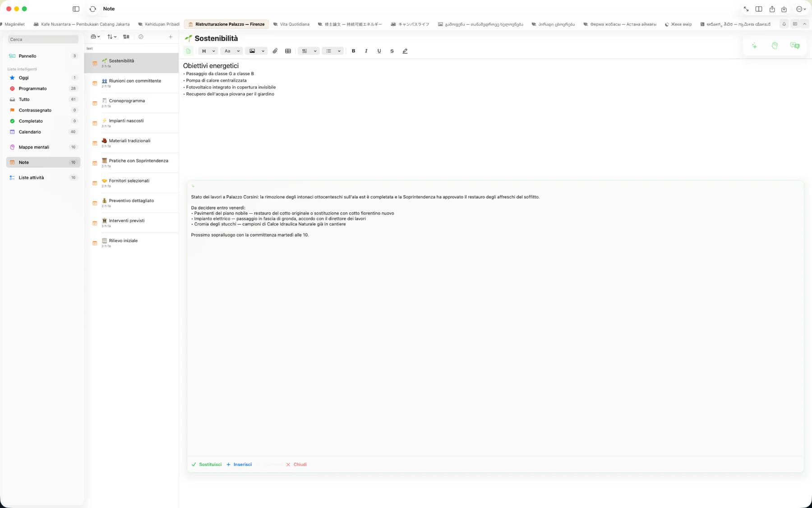Open the Oggi smart list
Screen dimensions: 812x508
click(43, 78)
